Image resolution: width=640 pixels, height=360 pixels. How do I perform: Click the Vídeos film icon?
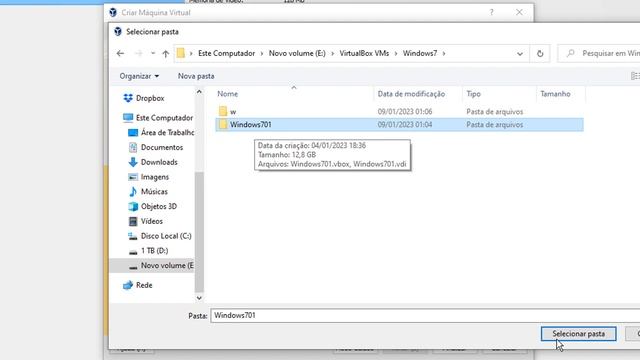[x=133, y=221]
